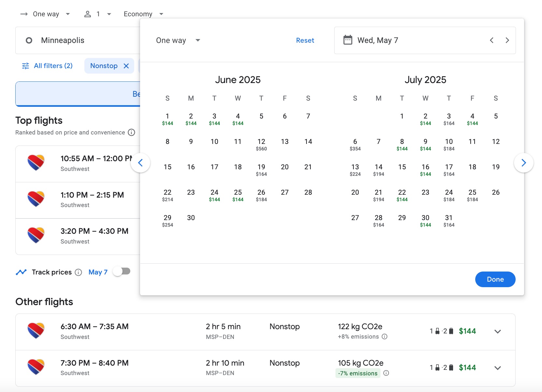Click Reset to clear the calendar selection
Screen dimensions: 542x392
(305, 40)
